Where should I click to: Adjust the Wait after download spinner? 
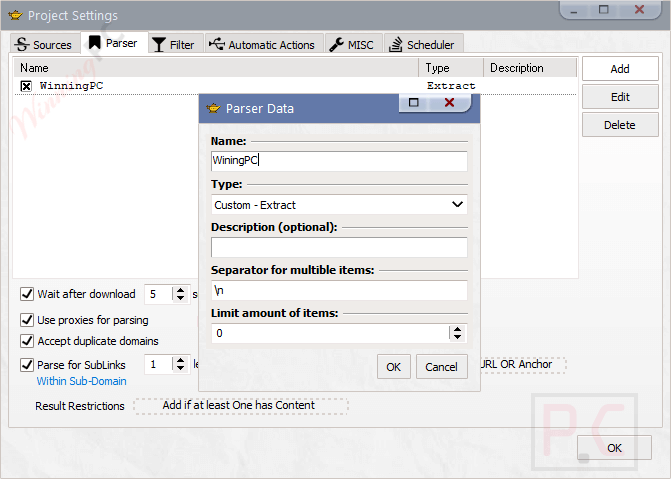[x=180, y=294]
